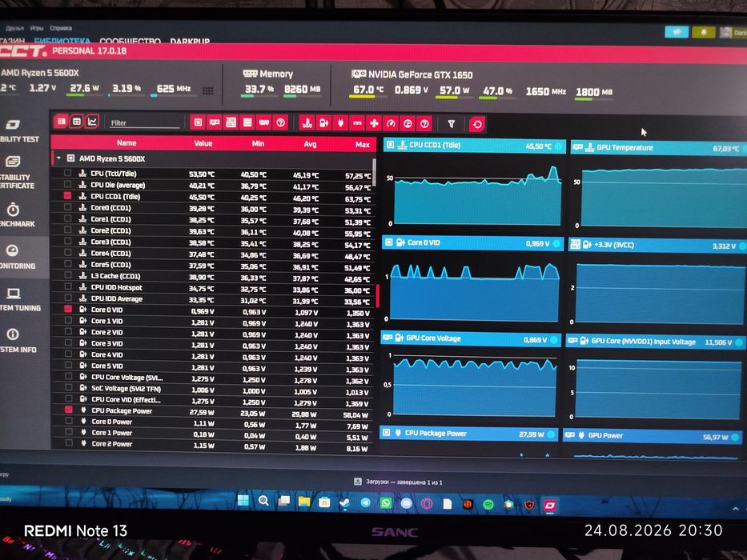Toggle the CPU sensor source filter
747x560 pixels.
coord(199,122)
